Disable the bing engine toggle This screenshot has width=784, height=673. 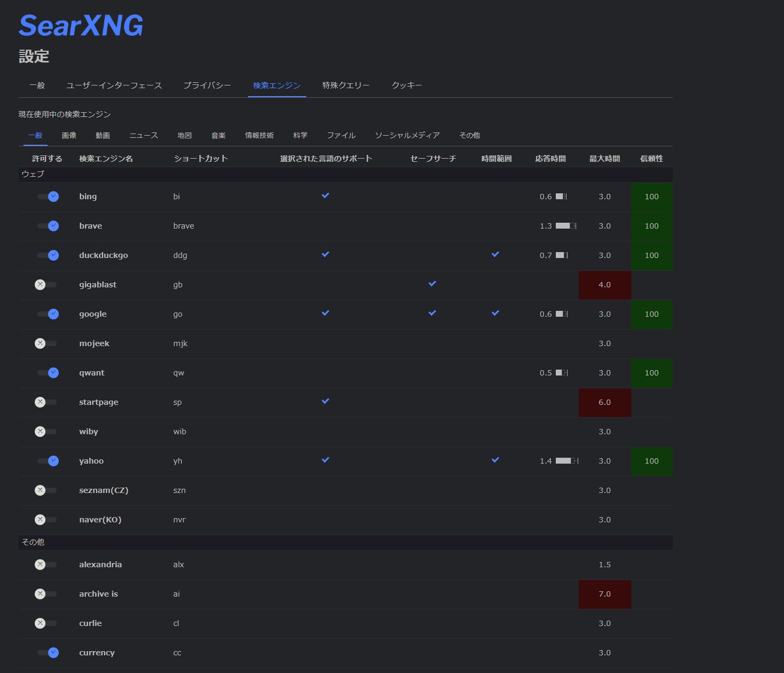click(x=48, y=197)
